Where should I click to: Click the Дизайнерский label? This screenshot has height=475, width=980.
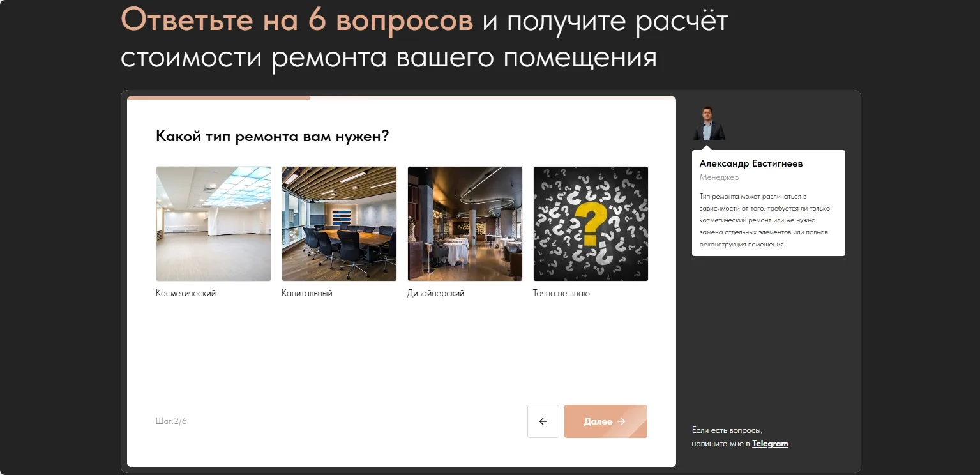coord(436,294)
